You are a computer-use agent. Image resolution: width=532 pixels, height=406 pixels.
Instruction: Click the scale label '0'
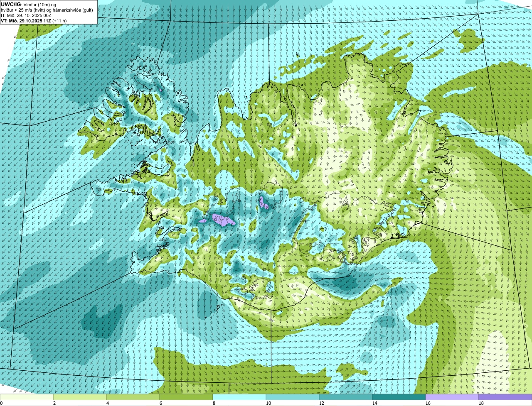(1, 403)
